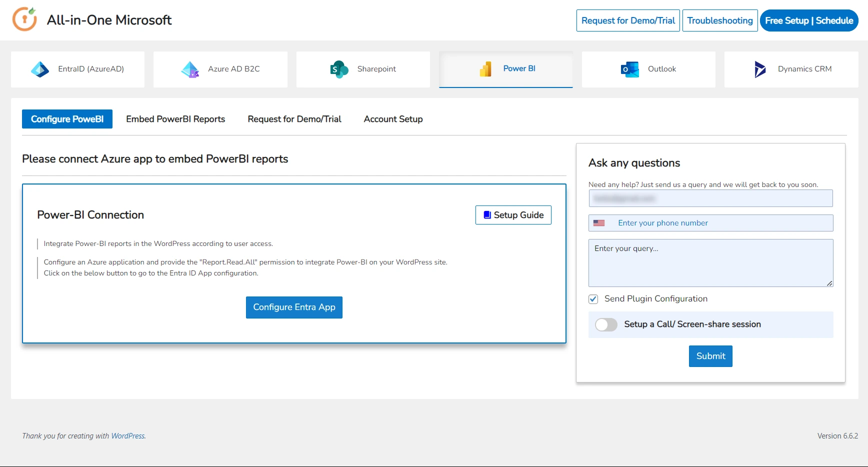The height and width of the screenshot is (467, 868).
Task: Click the query textarea resize handle
Action: (829, 283)
